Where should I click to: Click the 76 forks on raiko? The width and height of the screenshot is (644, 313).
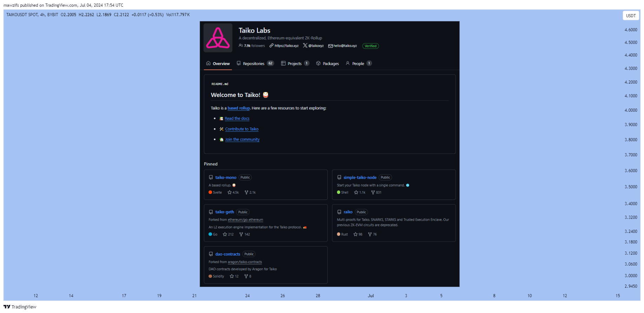click(x=372, y=234)
